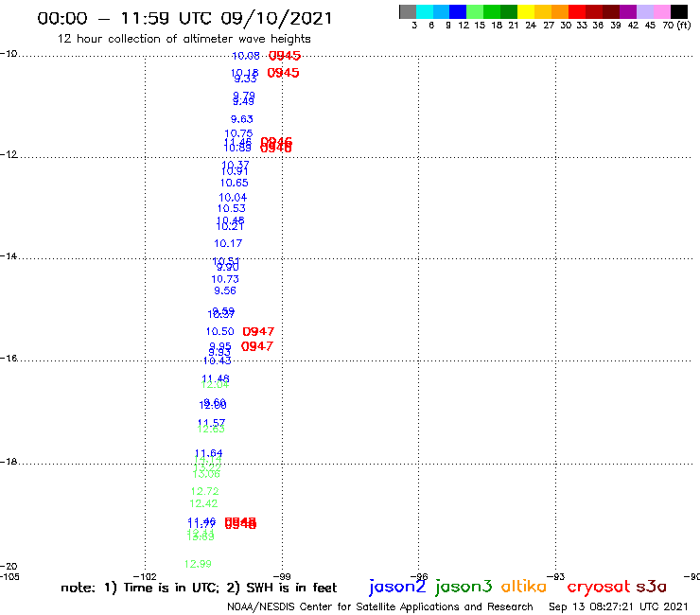
Task: Click the wave height value 10.65
Action: click(234, 183)
